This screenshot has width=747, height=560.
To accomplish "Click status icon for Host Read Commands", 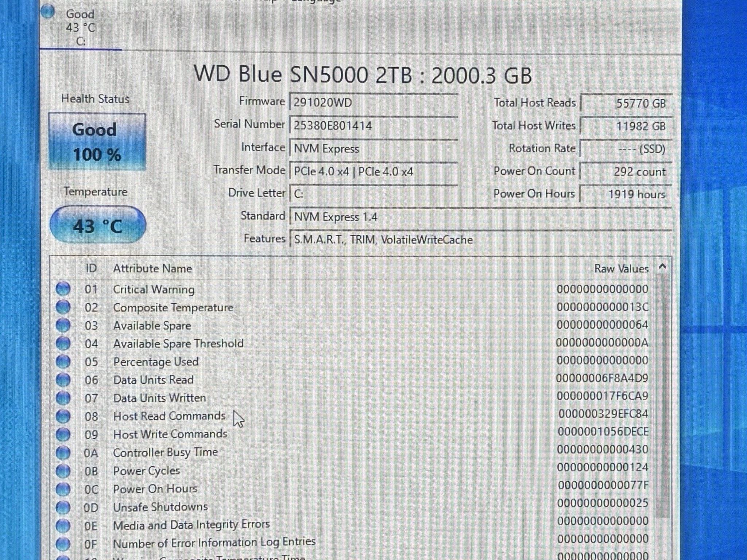I will point(63,416).
